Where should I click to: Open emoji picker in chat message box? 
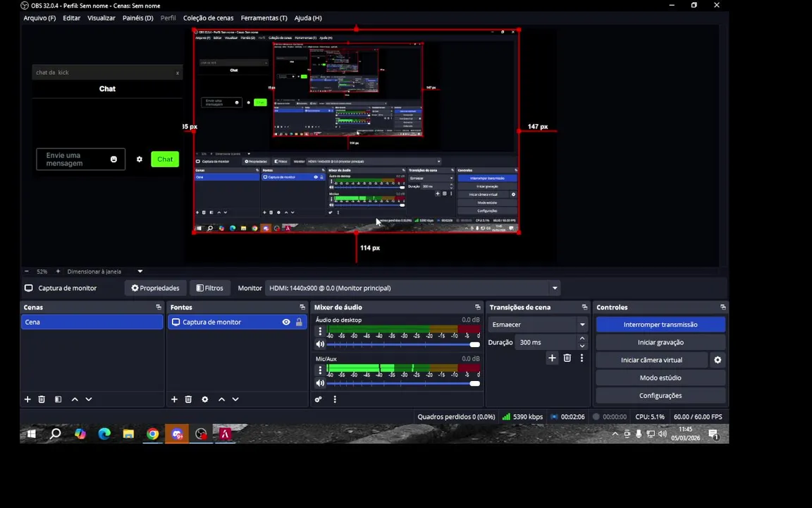(114, 159)
